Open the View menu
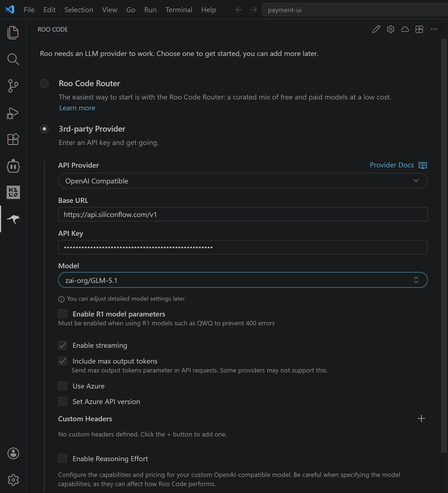This screenshot has height=493, width=448. click(109, 10)
